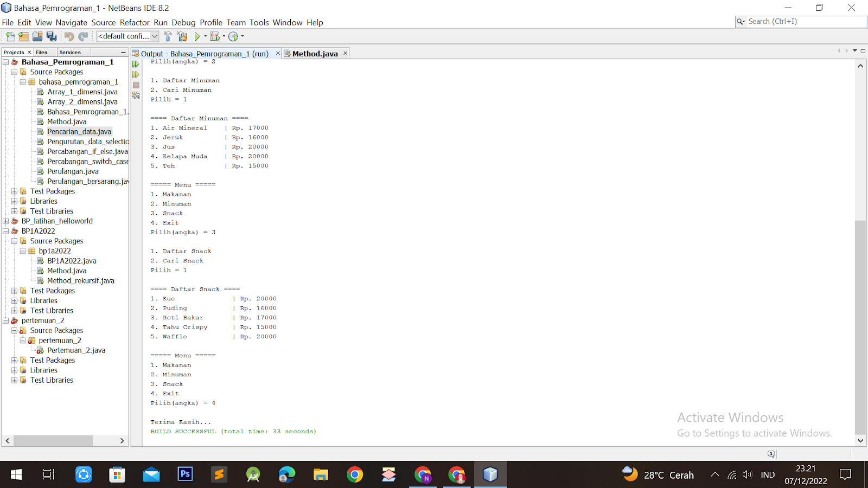Select Pencarian_data.java in Projects tree
The height and width of the screenshot is (488, 868).
tap(79, 132)
